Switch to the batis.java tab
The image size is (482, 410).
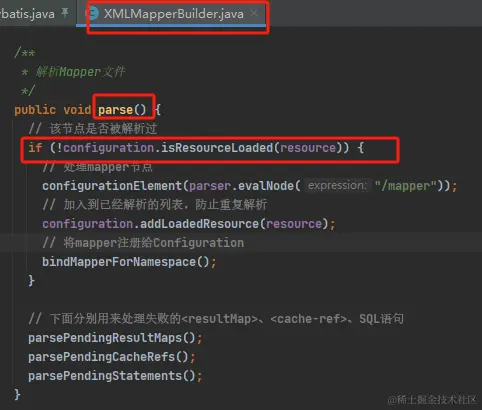27,14
